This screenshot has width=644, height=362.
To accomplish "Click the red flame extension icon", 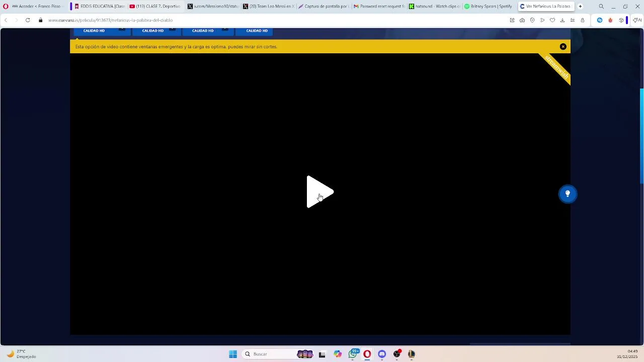I will [x=610, y=20].
